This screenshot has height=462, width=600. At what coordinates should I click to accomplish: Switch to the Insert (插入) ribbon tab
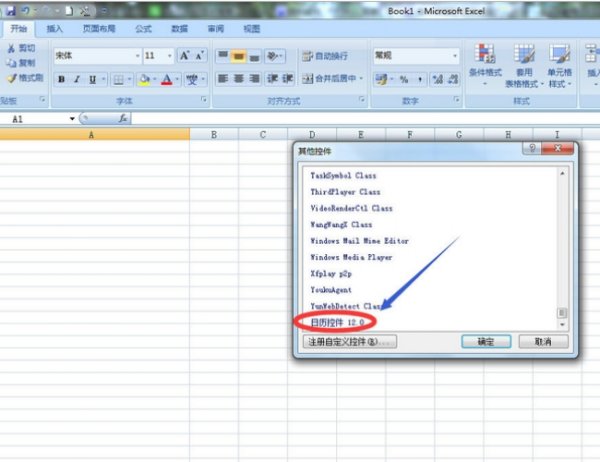pyautogui.click(x=54, y=29)
